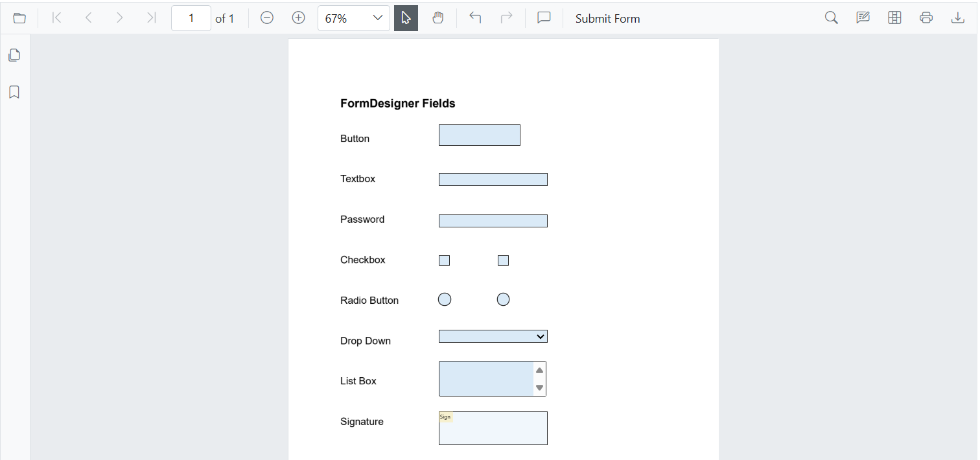Click the Password input field
This screenshot has height=460, width=980.
(x=493, y=221)
